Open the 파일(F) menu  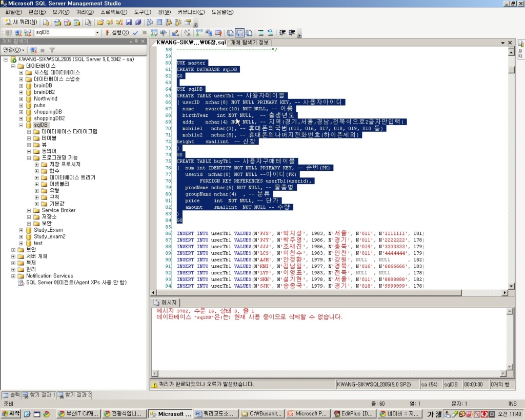13,12
